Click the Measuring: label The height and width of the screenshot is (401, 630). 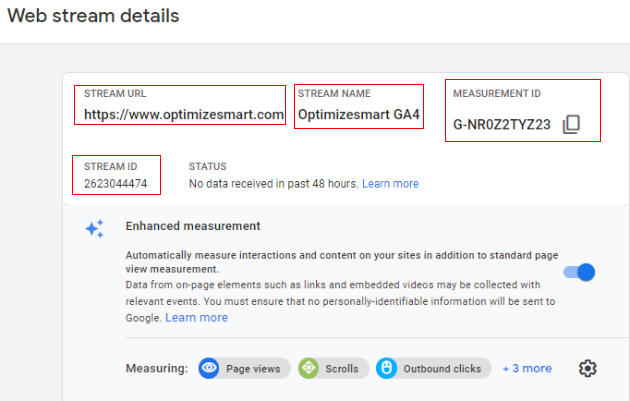click(x=157, y=368)
